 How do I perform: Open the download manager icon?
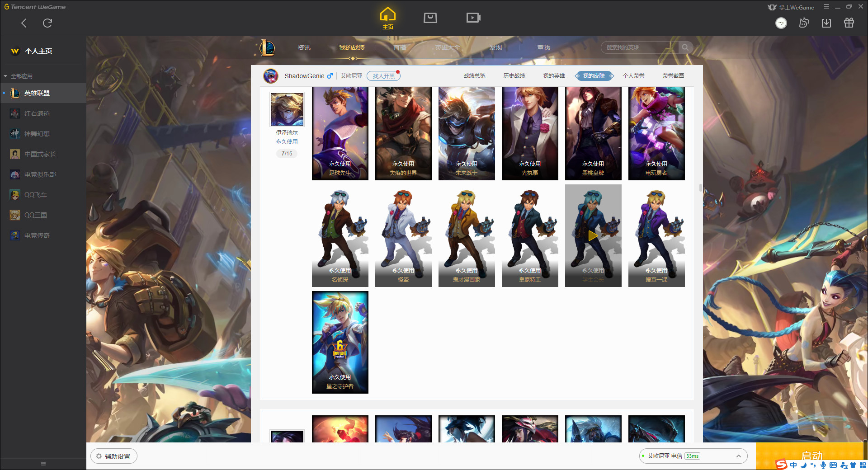click(826, 23)
